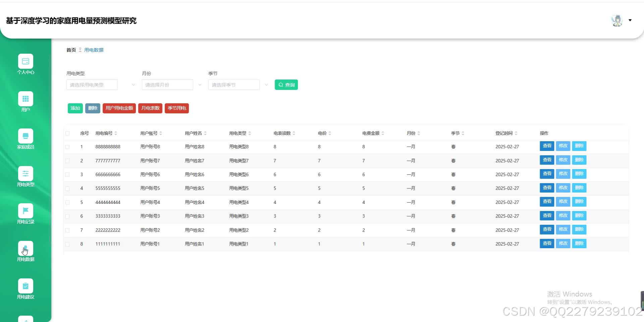Select 家庭成员 menu label
Image resolution: width=644 pixels, height=322 pixels.
25,147
